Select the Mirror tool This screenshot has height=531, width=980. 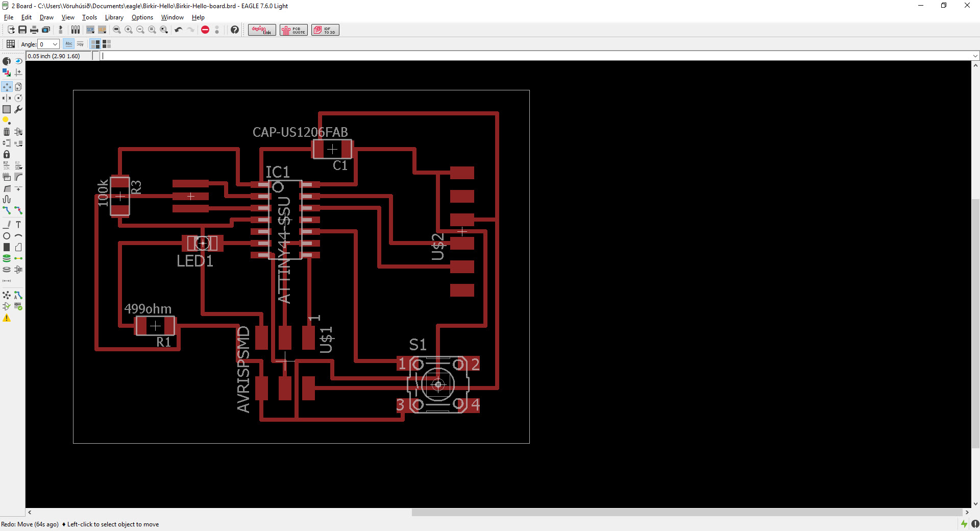7,98
